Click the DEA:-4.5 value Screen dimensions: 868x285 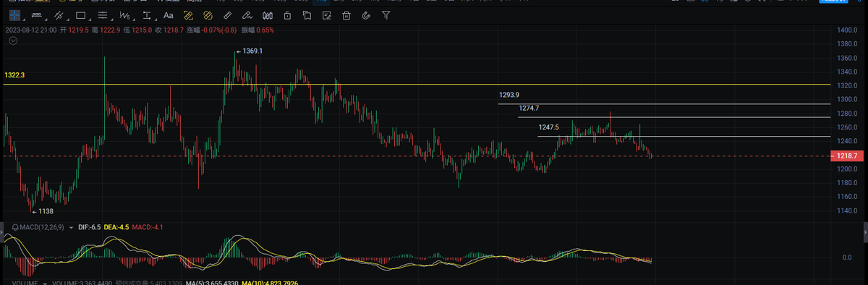point(116,227)
